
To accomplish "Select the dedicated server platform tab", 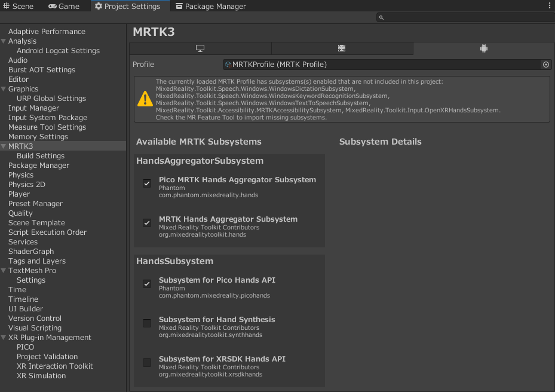I will (x=342, y=48).
